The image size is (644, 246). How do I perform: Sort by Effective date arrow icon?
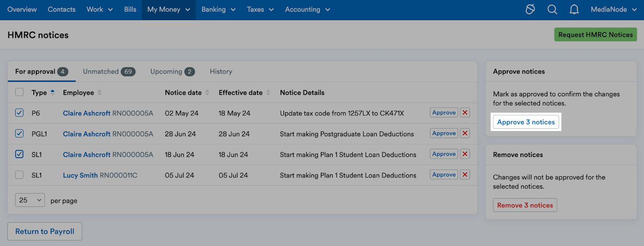(268, 92)
